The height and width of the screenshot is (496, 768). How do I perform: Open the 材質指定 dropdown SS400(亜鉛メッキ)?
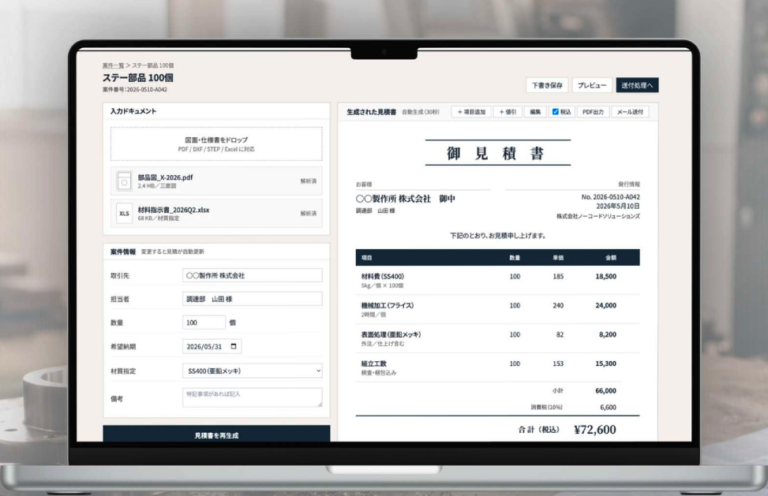(252, 371)
